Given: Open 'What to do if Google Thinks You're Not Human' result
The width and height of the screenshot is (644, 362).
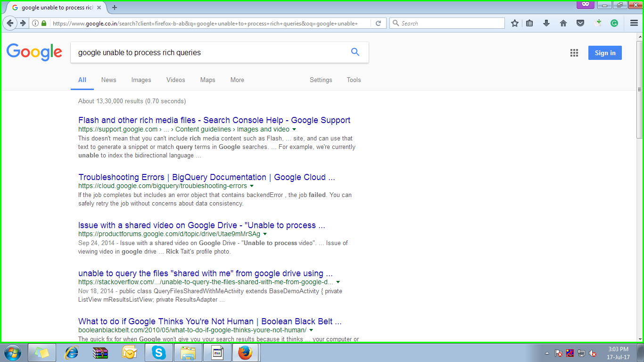Looking at the screenshot, I should click(210, 321).
